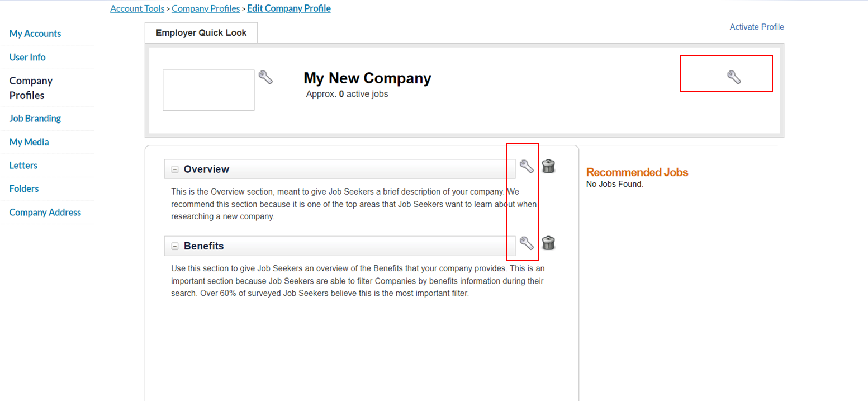Edit the Overview section via its wrench icon

[x=525, y=166]
